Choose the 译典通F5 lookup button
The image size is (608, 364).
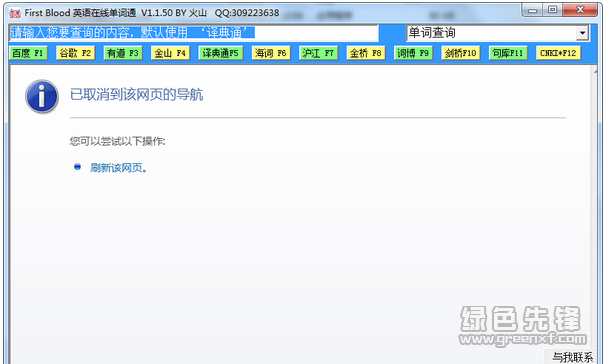click(x=221, y=53)
